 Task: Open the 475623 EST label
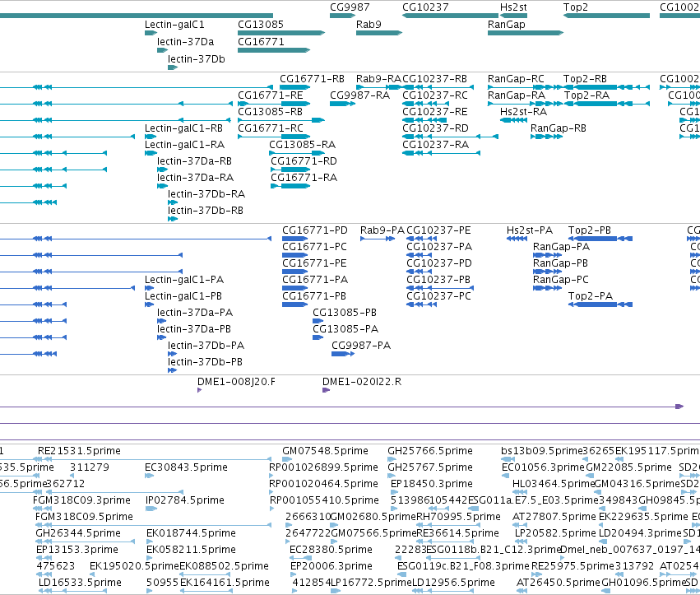[x=56, y=566]
